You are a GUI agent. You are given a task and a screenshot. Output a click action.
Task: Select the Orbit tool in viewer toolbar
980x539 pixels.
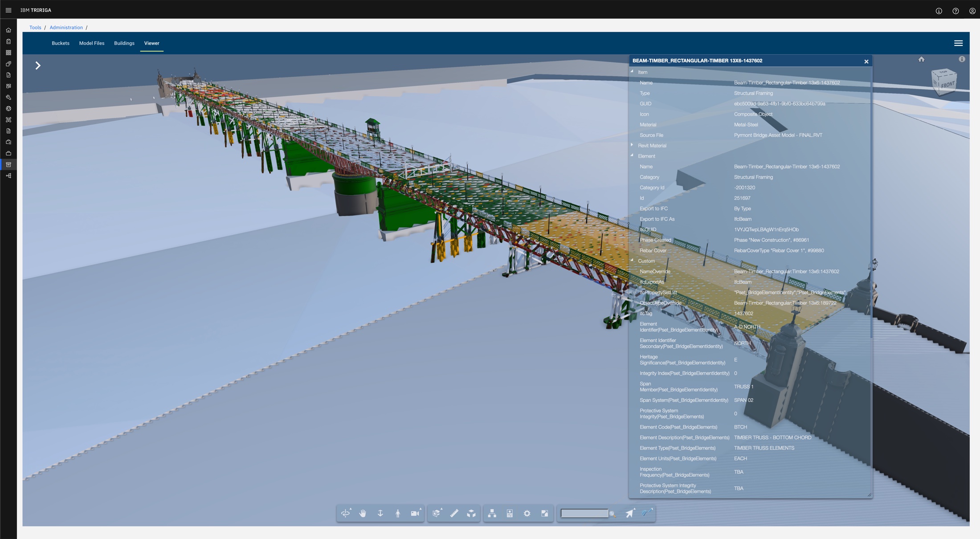[346, 513]
